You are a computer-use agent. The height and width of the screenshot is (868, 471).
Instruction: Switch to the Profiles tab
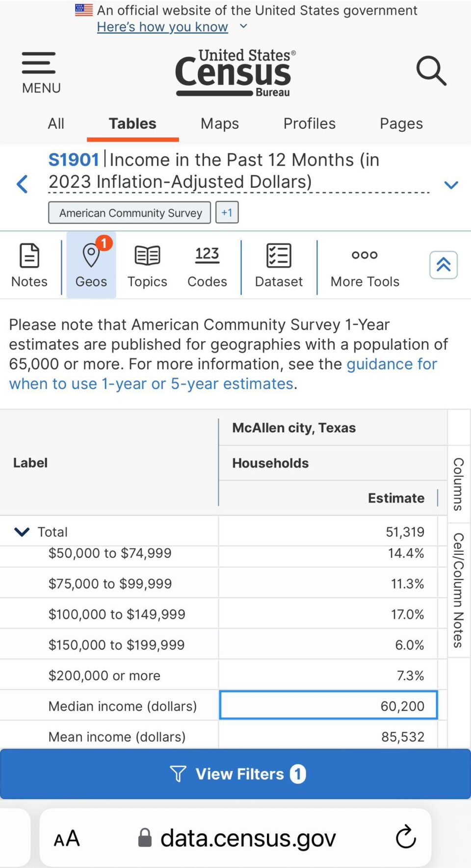pyautogui.click(x=310, y=124)
